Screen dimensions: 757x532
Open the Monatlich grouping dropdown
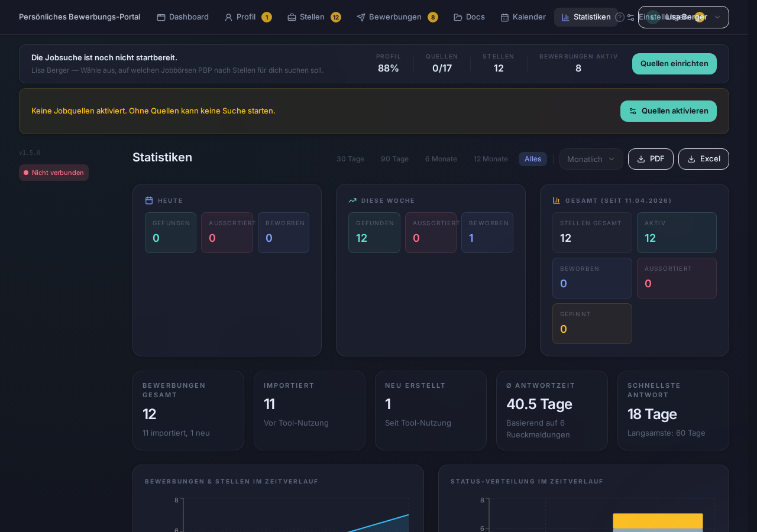click(591, 159)
